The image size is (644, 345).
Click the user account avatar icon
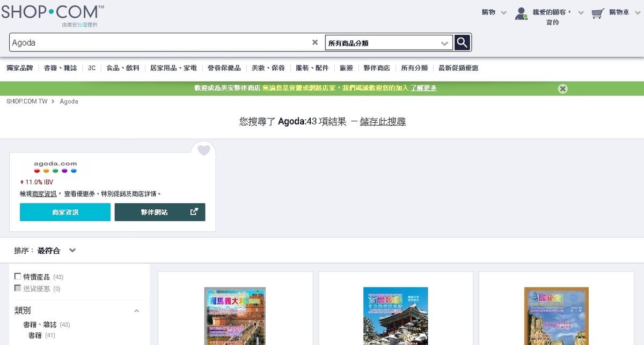coord(521,14)
